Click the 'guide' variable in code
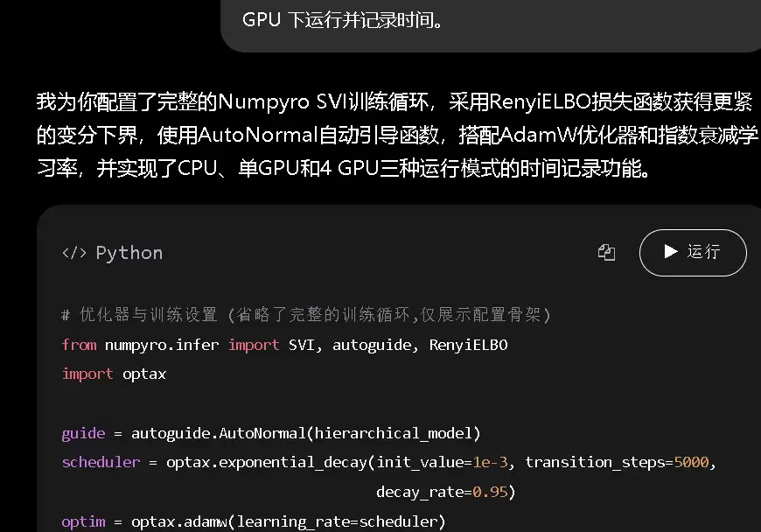Screen dimensions: 761x532 point(83,433)
